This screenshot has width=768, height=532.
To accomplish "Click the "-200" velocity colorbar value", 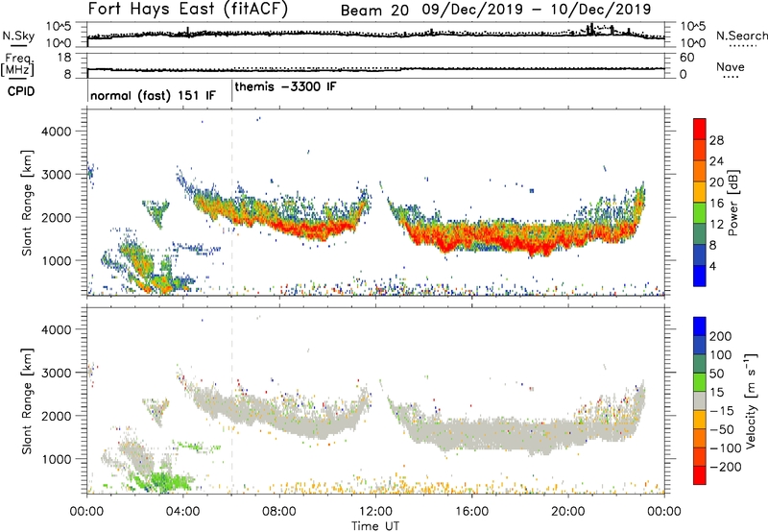I will click(725, 467).
